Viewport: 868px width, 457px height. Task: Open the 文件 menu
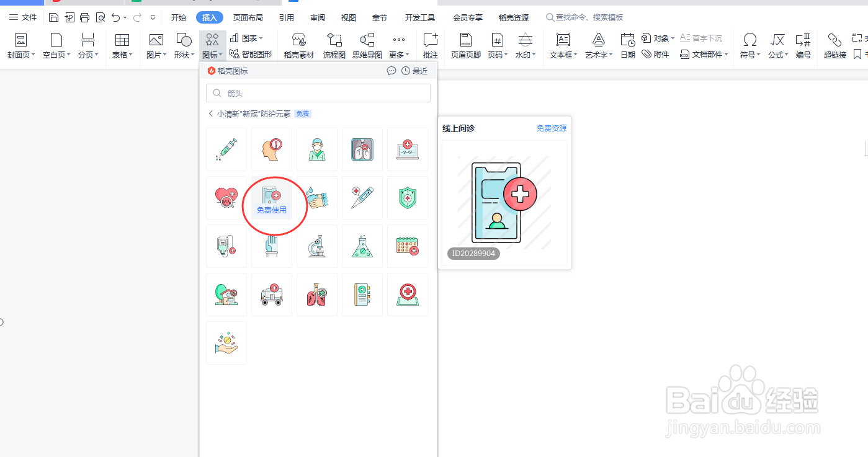[28, 17]
